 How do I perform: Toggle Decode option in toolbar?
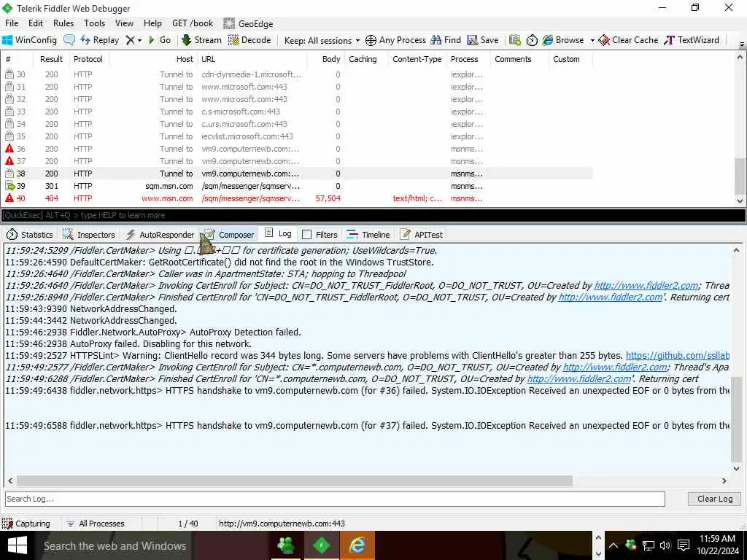point(249,40)
